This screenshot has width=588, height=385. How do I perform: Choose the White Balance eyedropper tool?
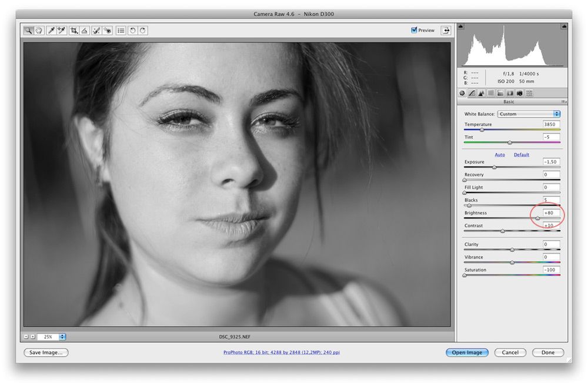(51, 31)
